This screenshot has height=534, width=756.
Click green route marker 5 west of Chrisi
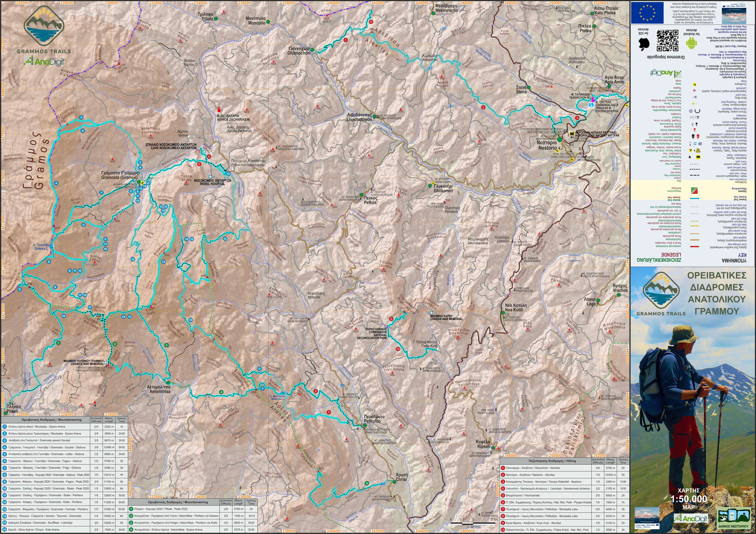[367, 483]
